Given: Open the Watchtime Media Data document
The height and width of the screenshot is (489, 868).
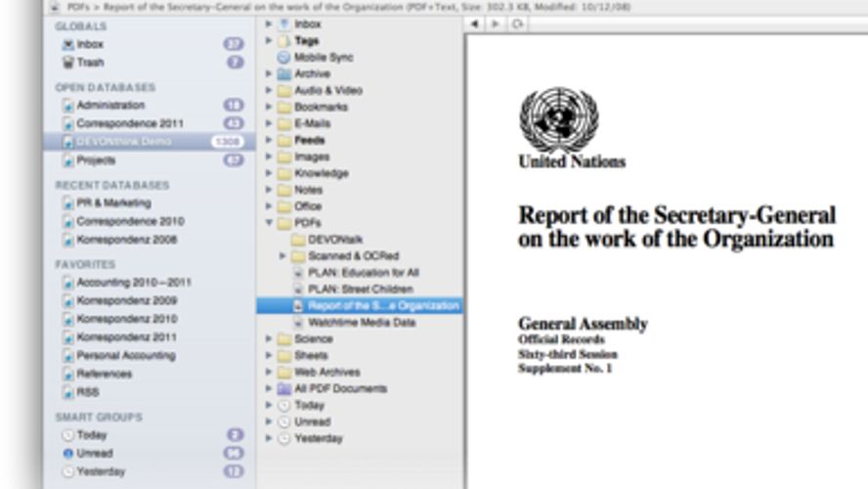Looking at the screenshot, I should 361,323.
